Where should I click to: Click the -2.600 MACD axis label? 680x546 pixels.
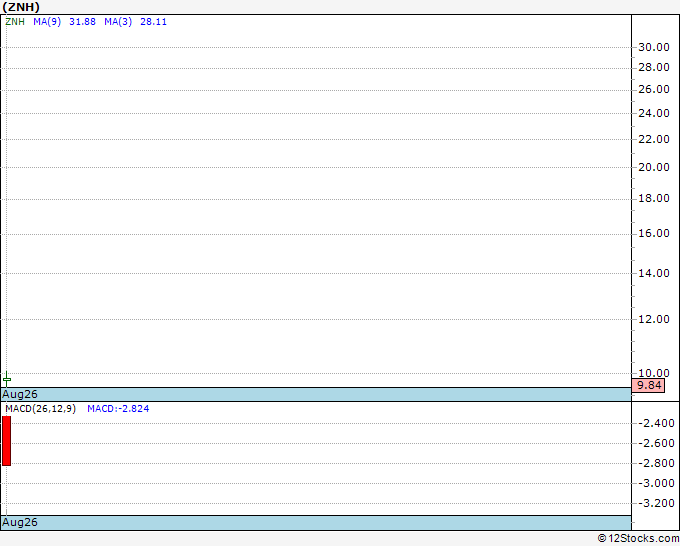[657, 443]
